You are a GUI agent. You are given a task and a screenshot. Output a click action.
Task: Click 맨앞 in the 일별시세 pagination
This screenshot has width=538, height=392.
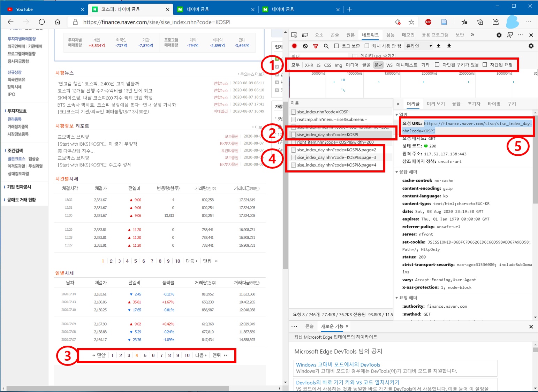(99, 355)
